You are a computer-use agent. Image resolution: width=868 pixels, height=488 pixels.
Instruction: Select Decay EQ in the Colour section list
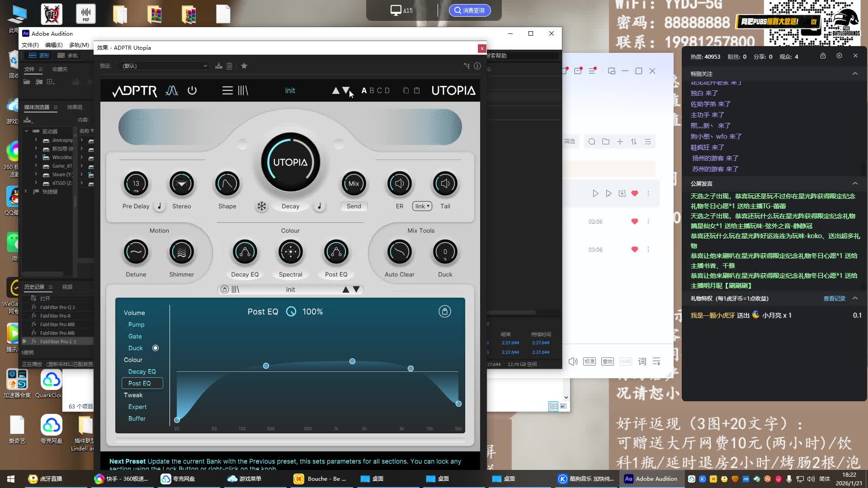point(142,371)
